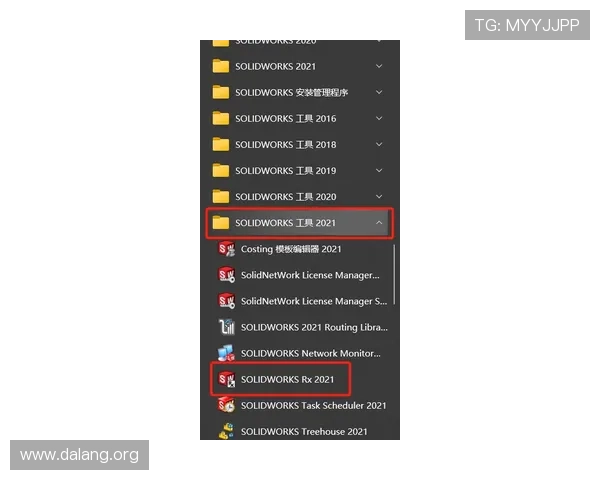Expand the SOLIDWORKS 工具 2018 chevron

(x=378, y=144)
